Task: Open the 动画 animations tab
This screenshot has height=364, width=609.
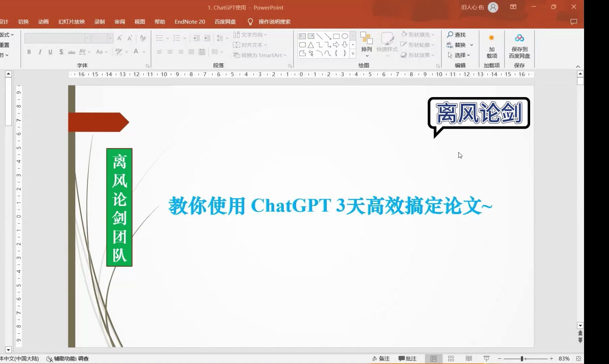Action: click(x=43, y=22)
